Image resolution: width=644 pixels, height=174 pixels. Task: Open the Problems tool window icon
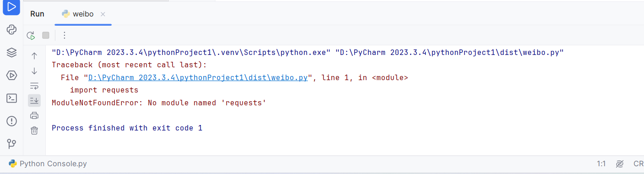pyautogui.click(x=11, y=121)
